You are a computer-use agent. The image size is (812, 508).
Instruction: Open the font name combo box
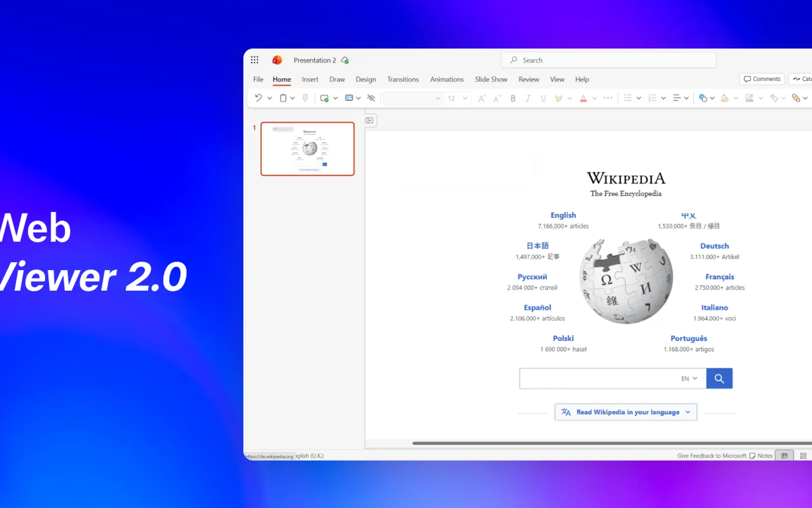pyautogui.click(x=413, y=98)
